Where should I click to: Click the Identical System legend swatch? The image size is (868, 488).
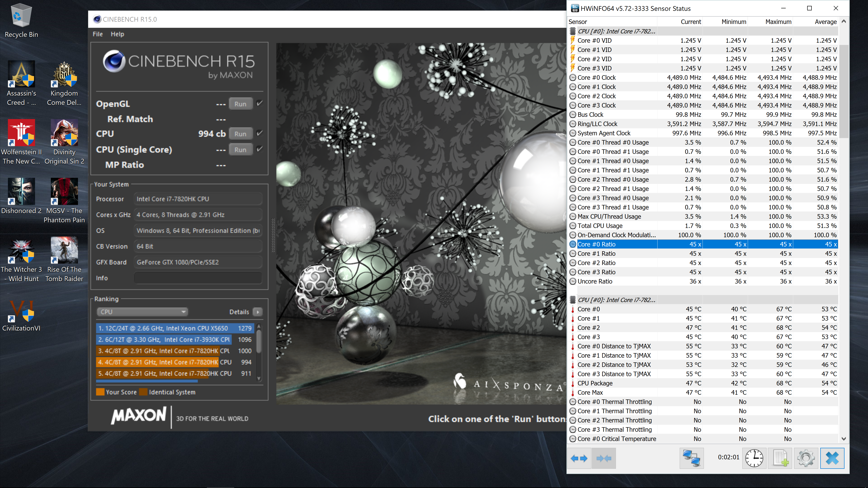pyautogui.click(x=143, y=392)
